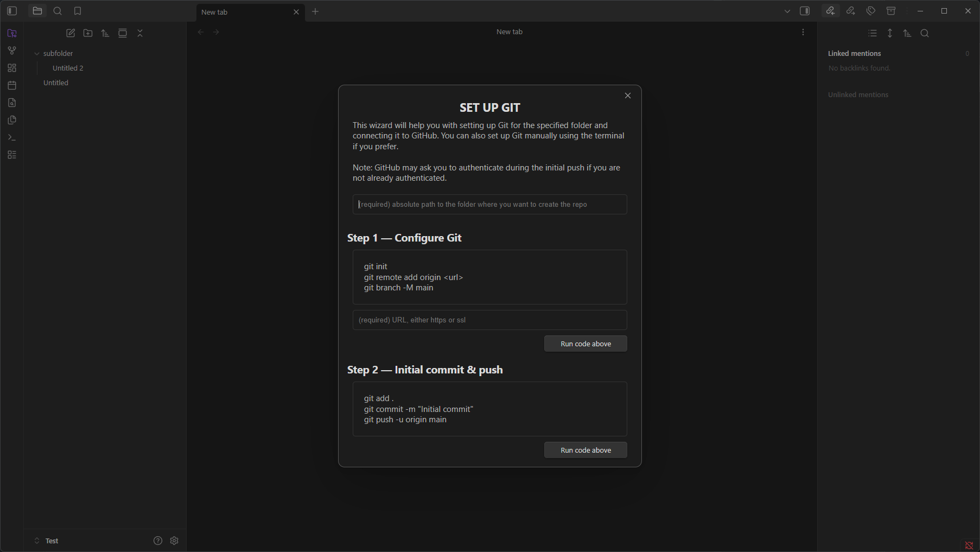Run code above for Step 1
The width and height of the screenshot is (980, 552).
pos(586,344)
